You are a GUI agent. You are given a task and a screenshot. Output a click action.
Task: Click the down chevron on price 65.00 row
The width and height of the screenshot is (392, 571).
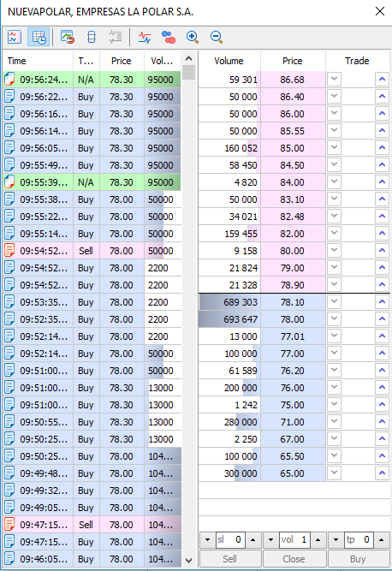click(x=334, y=473)
